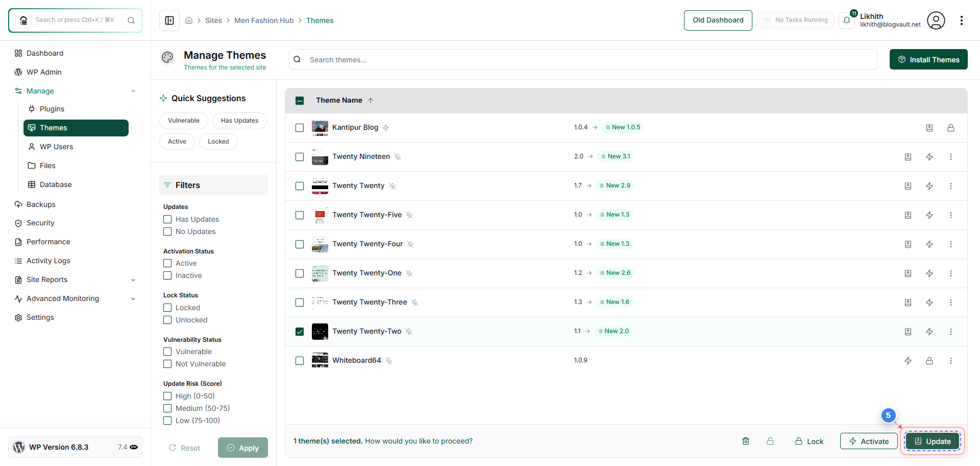
Task: Click the notification bell with badge 11
Action: point(847,20)
